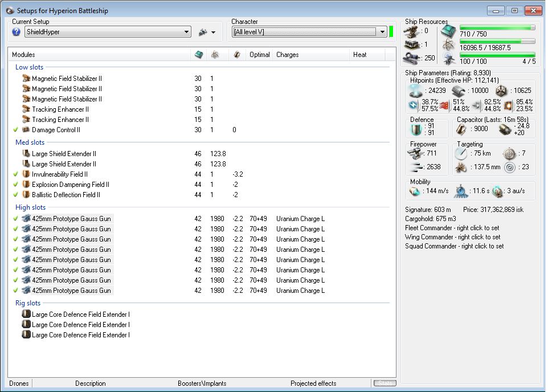Toggle the Damage Control II active checkmark

[x=16, y=130]
